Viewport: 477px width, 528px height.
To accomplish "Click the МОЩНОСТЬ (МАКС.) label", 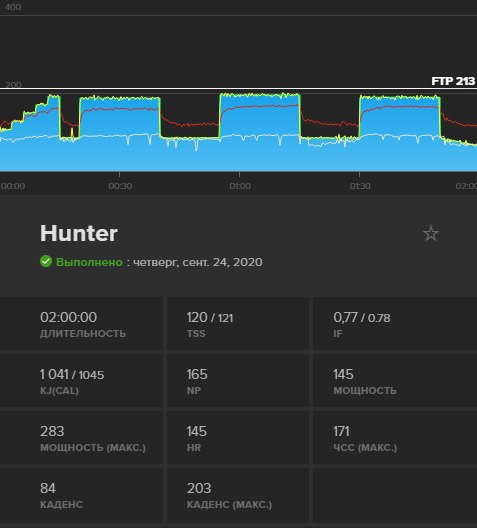I will click(x=93, y=448).
